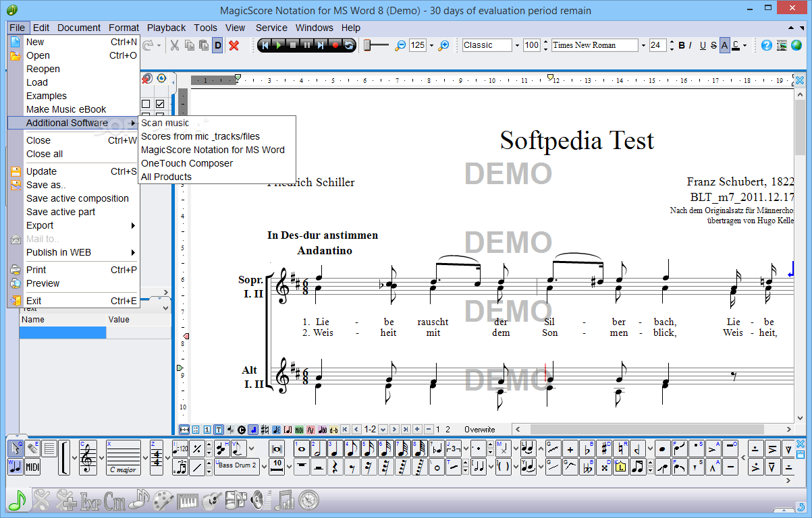Click the wrench tools icon in bottom bar
This screenshot has width=812, height=518.
[41, 500]
